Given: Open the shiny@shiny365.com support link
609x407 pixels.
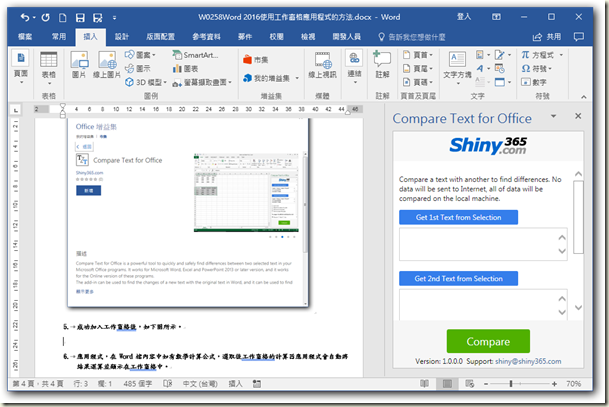Looking at the screenshot, I should (528, 361).
